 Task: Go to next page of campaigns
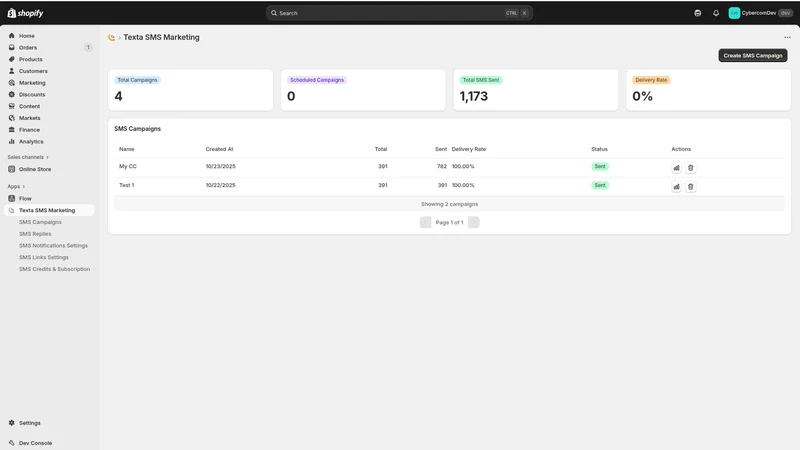coord(473,222)
